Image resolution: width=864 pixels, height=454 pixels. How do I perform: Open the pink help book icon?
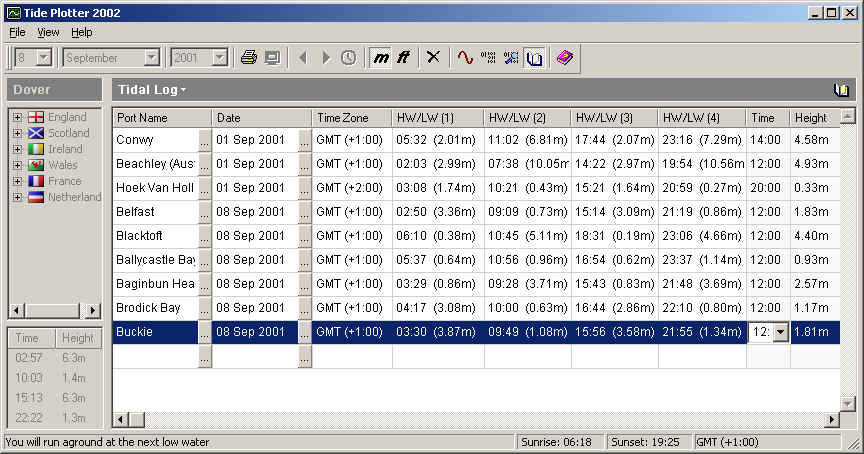coord(565,57)
